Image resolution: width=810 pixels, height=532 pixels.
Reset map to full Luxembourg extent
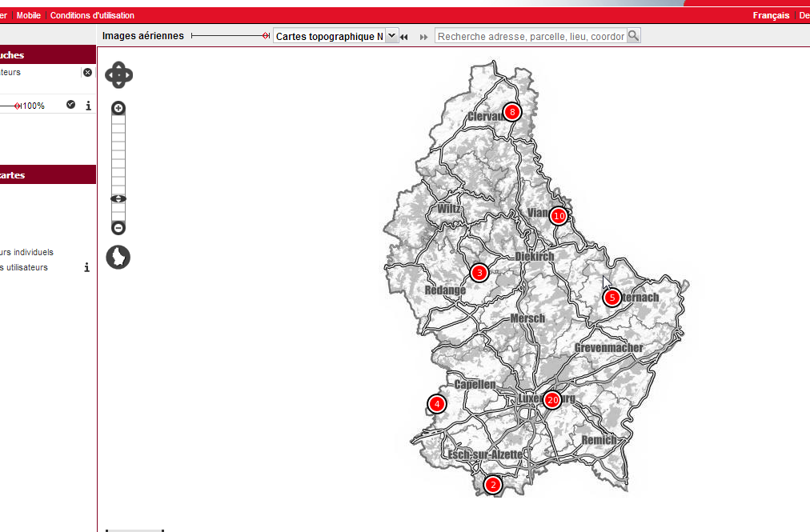tap(118, 258)
